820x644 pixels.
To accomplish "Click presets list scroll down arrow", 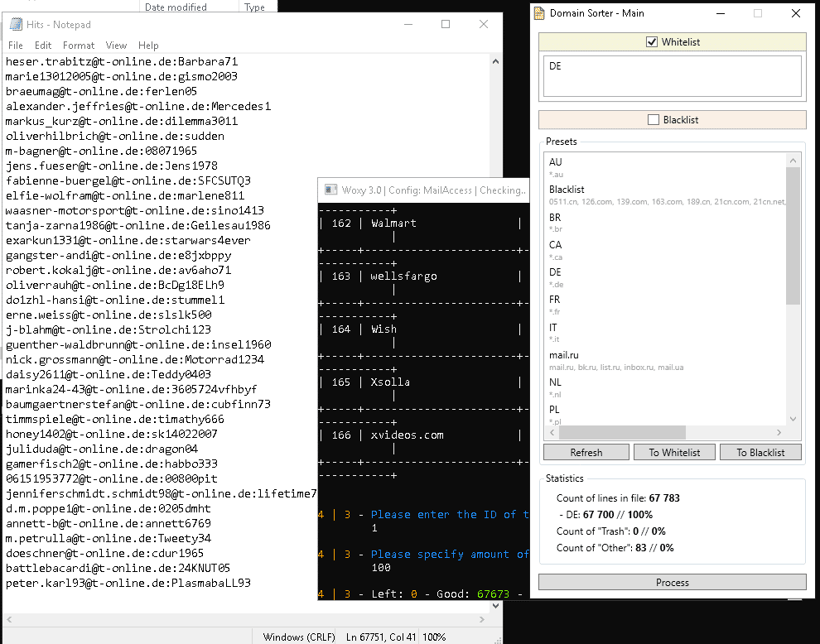I will (793, 419).
